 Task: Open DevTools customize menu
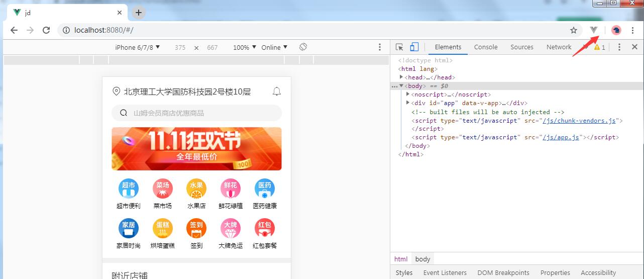[619, 47]
